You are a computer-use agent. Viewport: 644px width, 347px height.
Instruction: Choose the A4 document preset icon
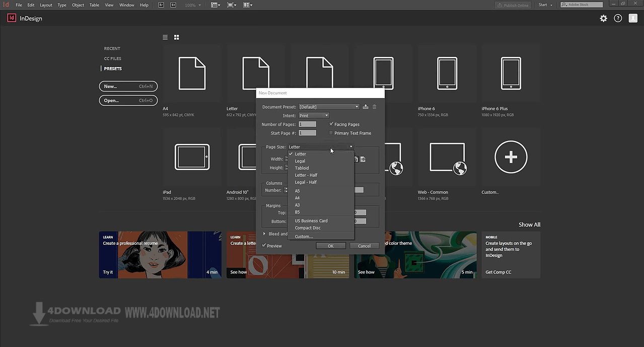tap(192, 74)
